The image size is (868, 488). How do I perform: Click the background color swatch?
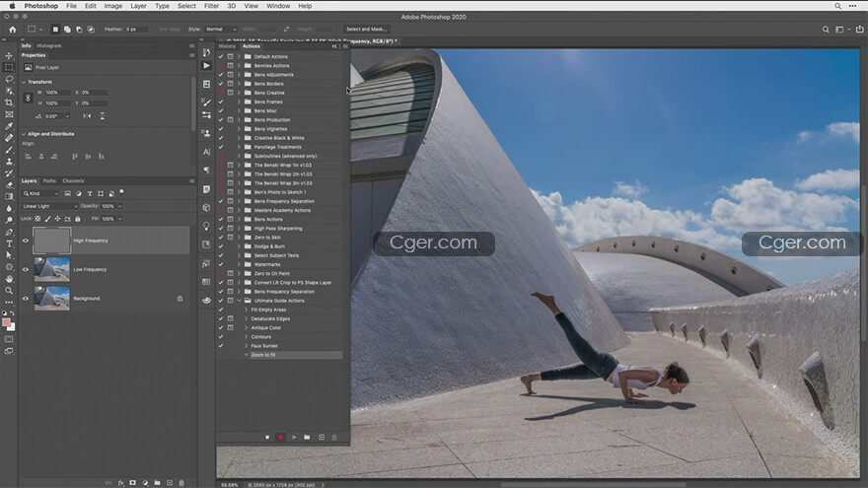pyautogui.click(x=11, y=327)
